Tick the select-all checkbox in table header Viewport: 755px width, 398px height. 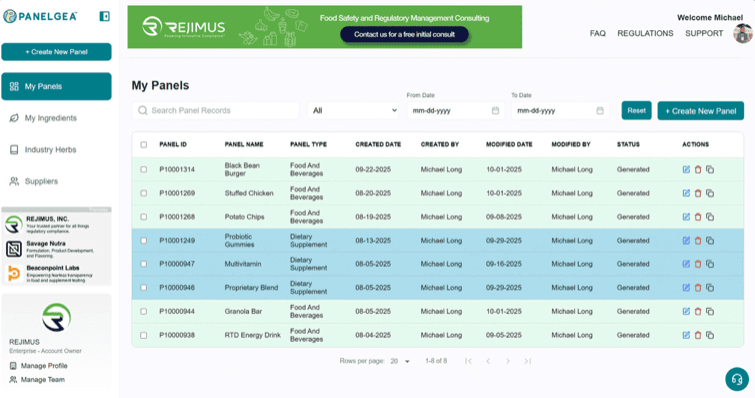[143, 144]
